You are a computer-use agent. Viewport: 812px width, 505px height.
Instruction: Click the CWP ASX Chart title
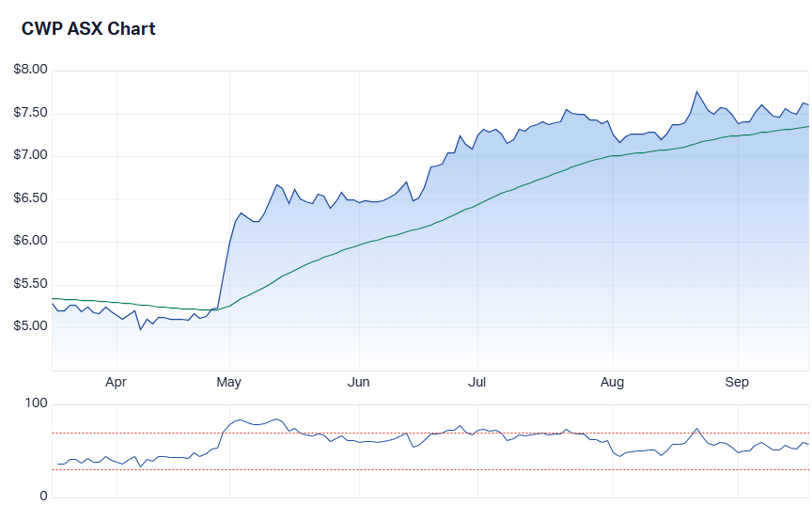pyautogui.click(x=88, y=28)
